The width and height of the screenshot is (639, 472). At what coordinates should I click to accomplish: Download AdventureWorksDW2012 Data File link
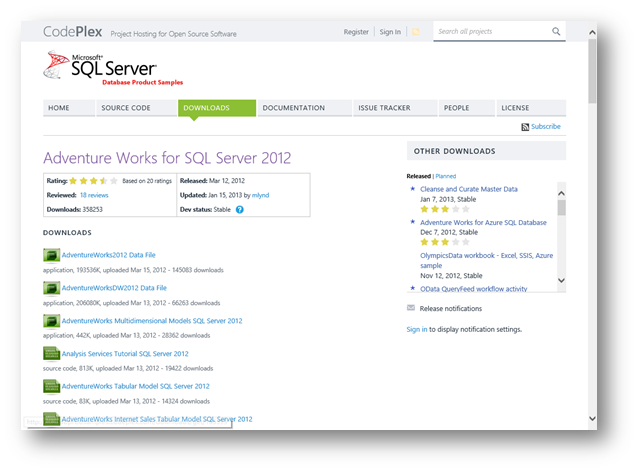click(114, 288)
